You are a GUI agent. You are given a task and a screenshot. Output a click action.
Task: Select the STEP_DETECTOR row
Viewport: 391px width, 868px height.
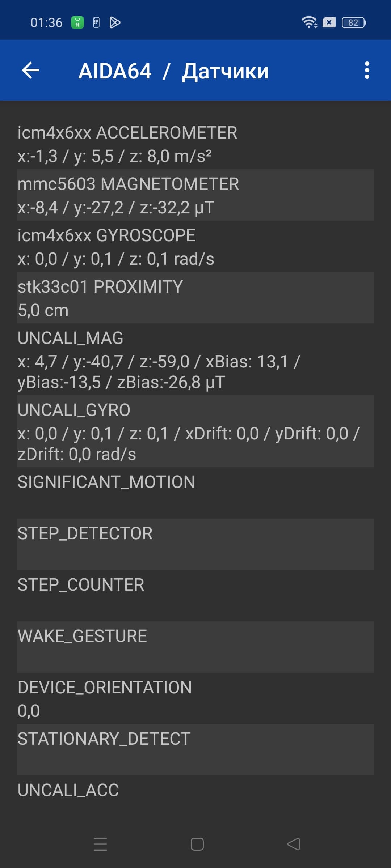coord(195,544)
